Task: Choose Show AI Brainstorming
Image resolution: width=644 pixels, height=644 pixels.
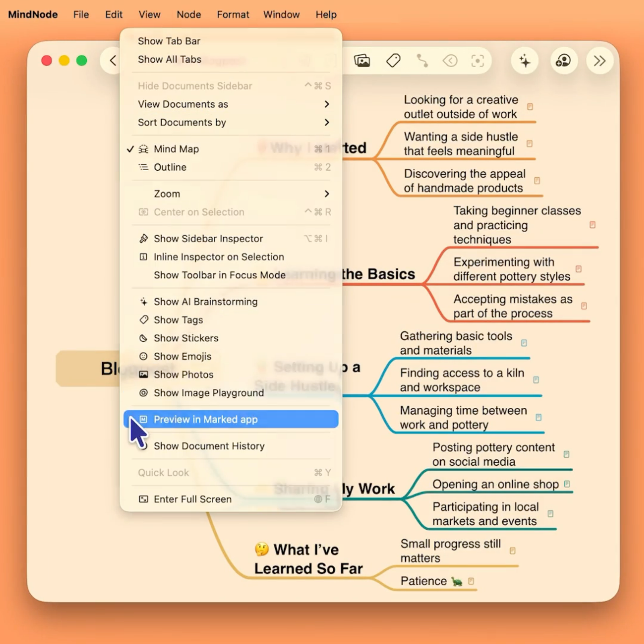Action: point(231,302)
